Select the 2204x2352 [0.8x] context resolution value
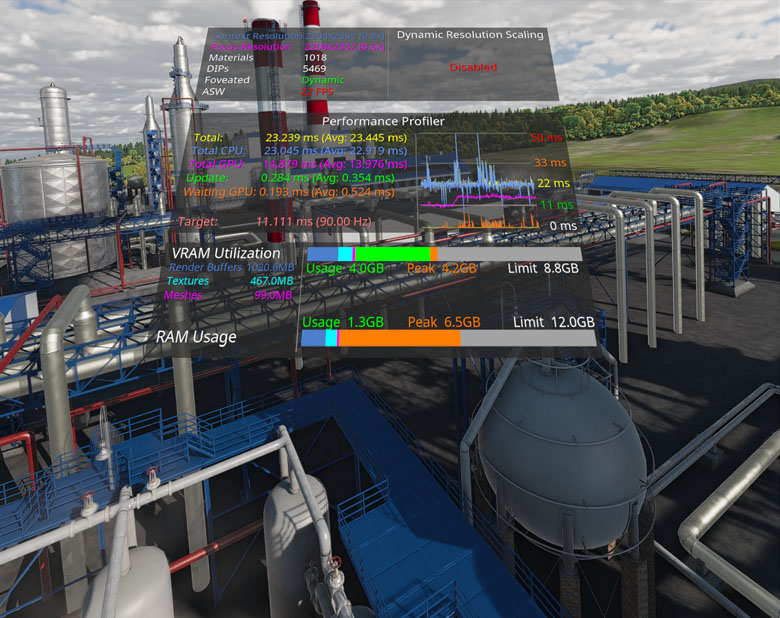The width and height of the screenshot is (780, 618). click(345, 36)
